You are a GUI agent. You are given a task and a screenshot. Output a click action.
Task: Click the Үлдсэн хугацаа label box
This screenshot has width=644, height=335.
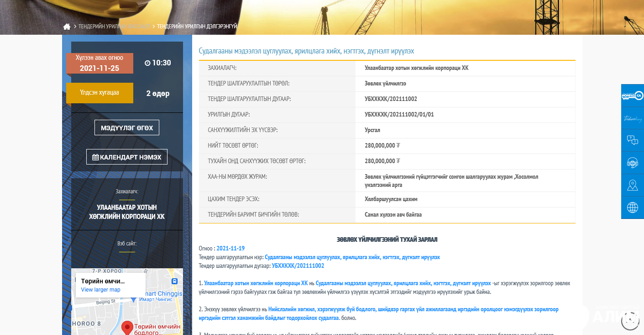click(99, 93)
